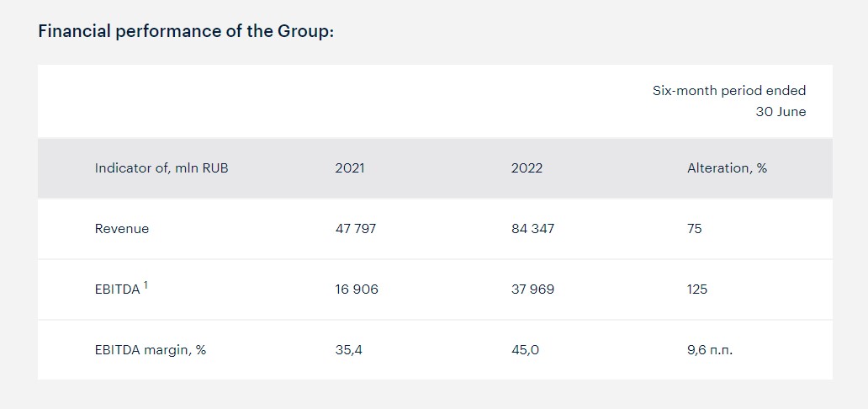The height and width of the screenshot is (409, 868).
Task: Click the 2022 revenue value 84 347
Action: coord(532,228)
